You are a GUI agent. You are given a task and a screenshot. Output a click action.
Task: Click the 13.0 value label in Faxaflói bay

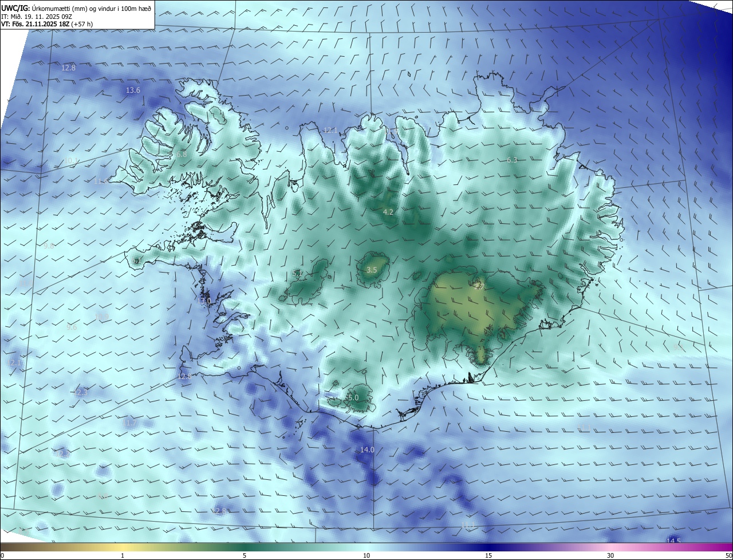(x=204, y=301)
